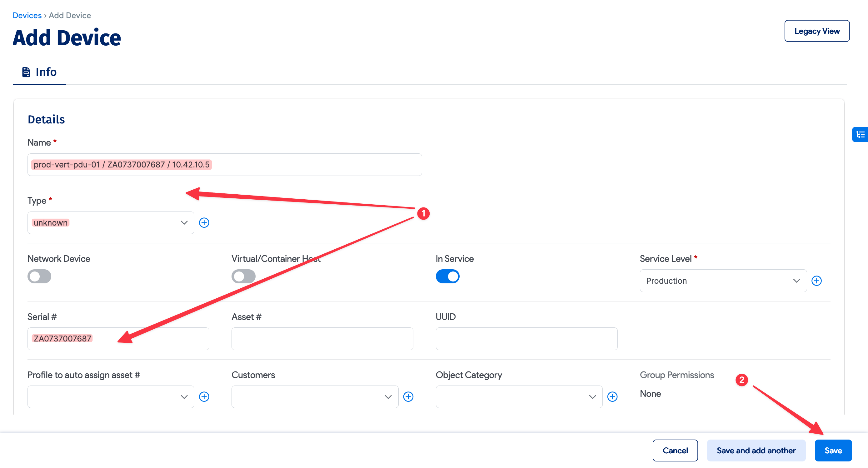Enable the Network Device toggle

coord(39,276)
